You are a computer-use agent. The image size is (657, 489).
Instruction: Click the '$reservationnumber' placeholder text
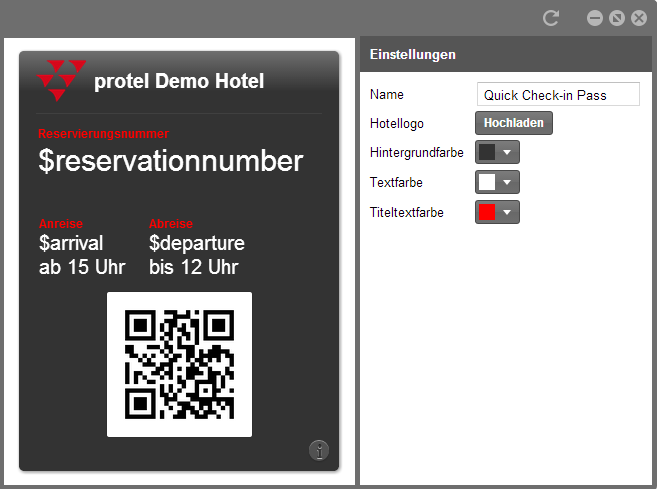171,161
